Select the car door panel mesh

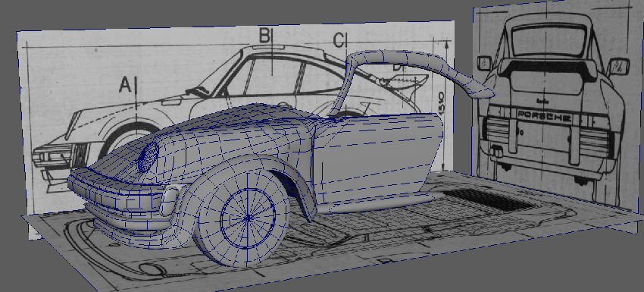378,159
